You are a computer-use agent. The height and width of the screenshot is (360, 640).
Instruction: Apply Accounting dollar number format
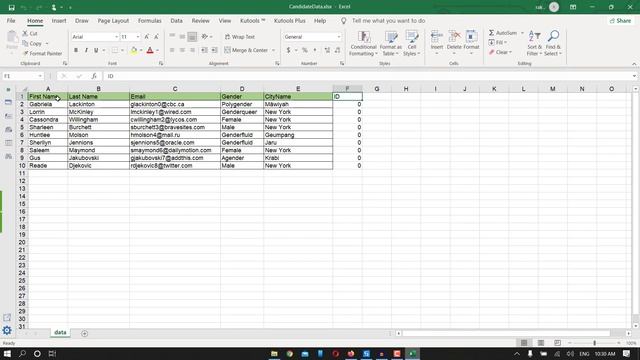[289, 50]
